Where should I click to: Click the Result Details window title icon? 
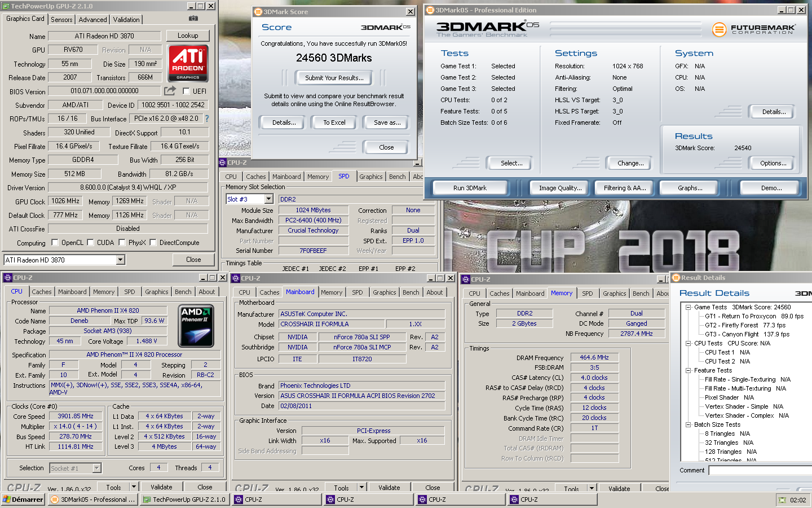click(x=676, y=278)
